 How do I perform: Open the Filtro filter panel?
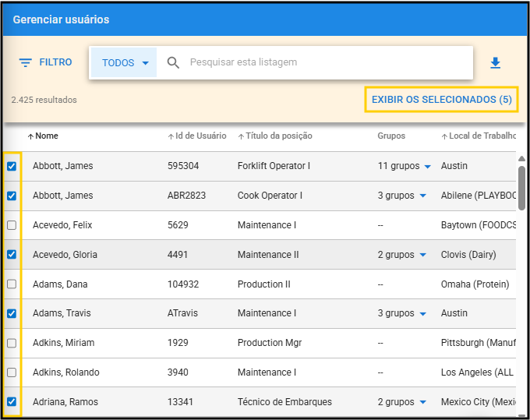45,62
